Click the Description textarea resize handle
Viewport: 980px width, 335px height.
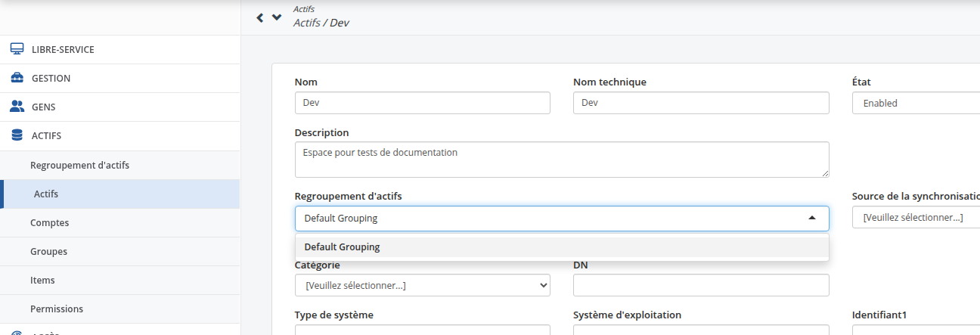(x=824, y=172)
